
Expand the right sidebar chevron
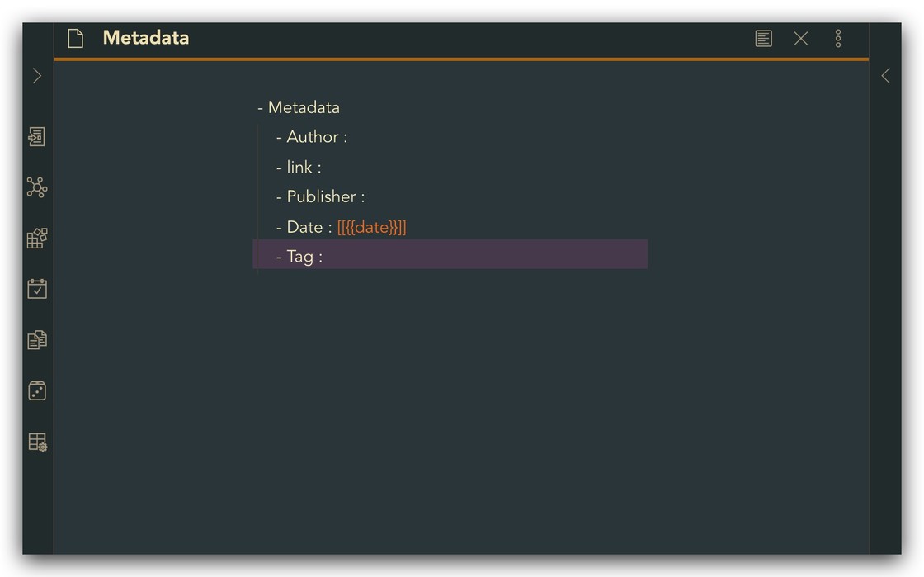(x=885, y=76)
